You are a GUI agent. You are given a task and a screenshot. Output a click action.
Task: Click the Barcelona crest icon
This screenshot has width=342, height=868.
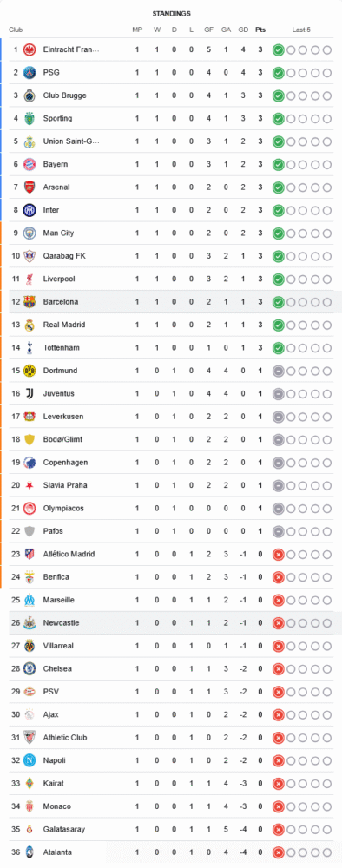pyautogui.click(x=30, y=302)
